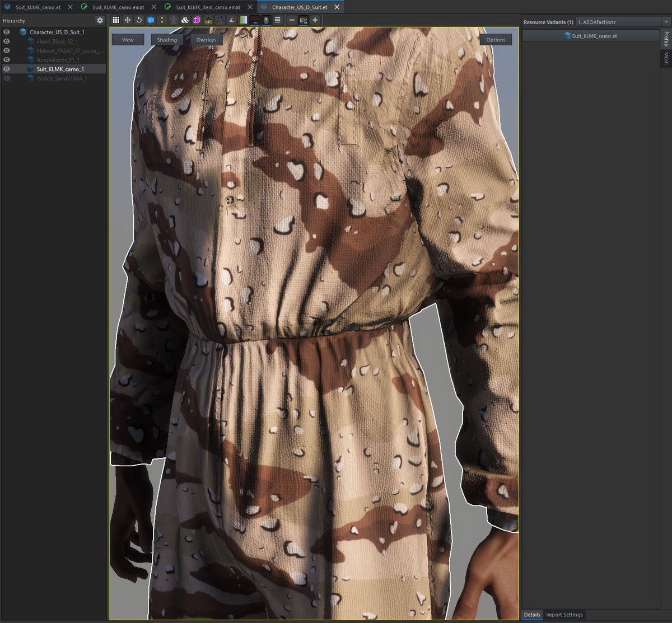Show the hidden Watch_SandY184A_1 entity
The width and height of the screenshot is (672, 623).
click(7, 78)
